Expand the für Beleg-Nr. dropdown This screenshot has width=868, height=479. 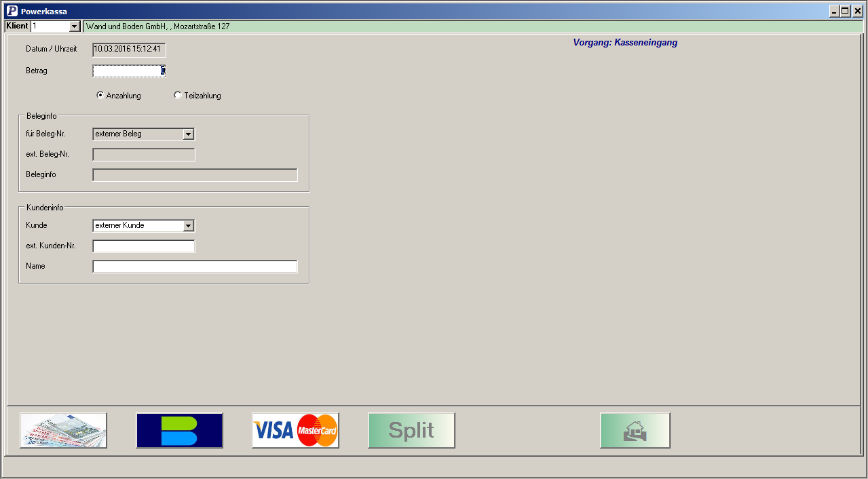pyautogui.click(x=189, y=134)
